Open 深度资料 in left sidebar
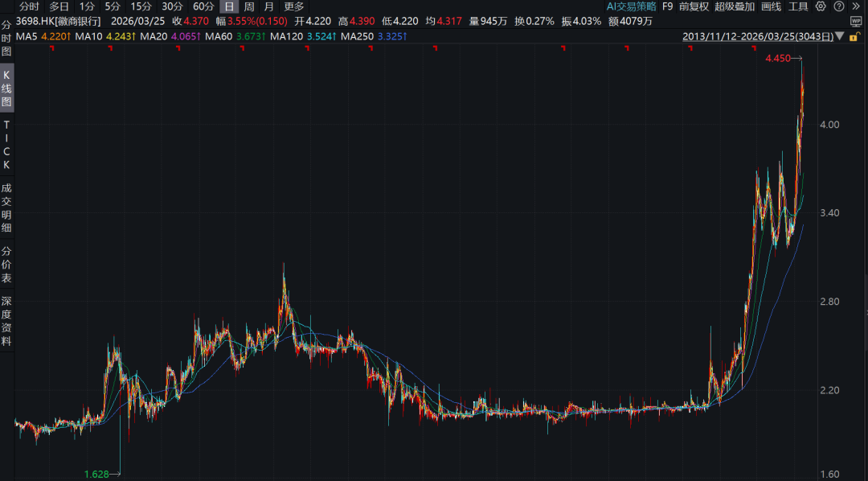This screenshot has width=868, height=481. (6, 321)
